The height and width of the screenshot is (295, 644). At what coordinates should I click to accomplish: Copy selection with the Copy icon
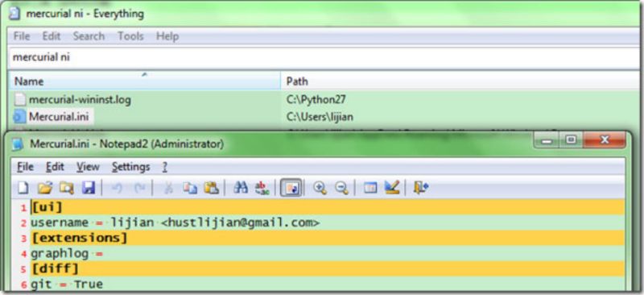[x=190, y=188]
